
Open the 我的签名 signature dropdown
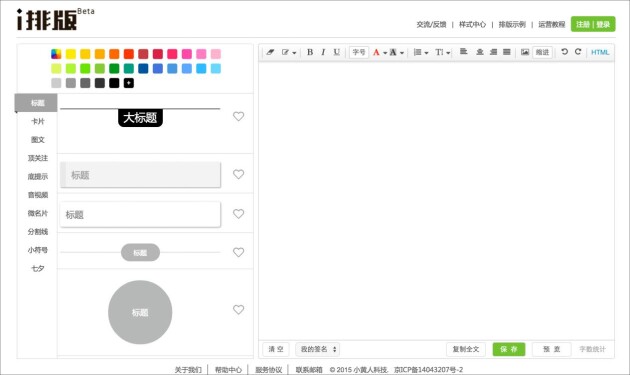point(318,349)
